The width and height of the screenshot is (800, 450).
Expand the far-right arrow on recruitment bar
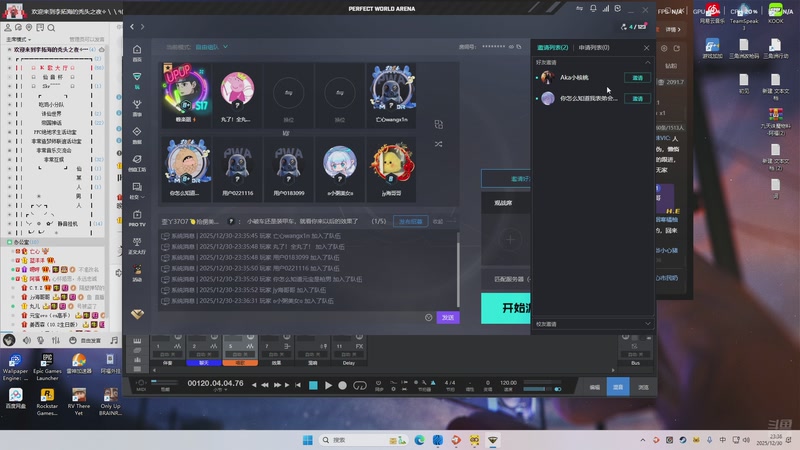tap(452, 221)
